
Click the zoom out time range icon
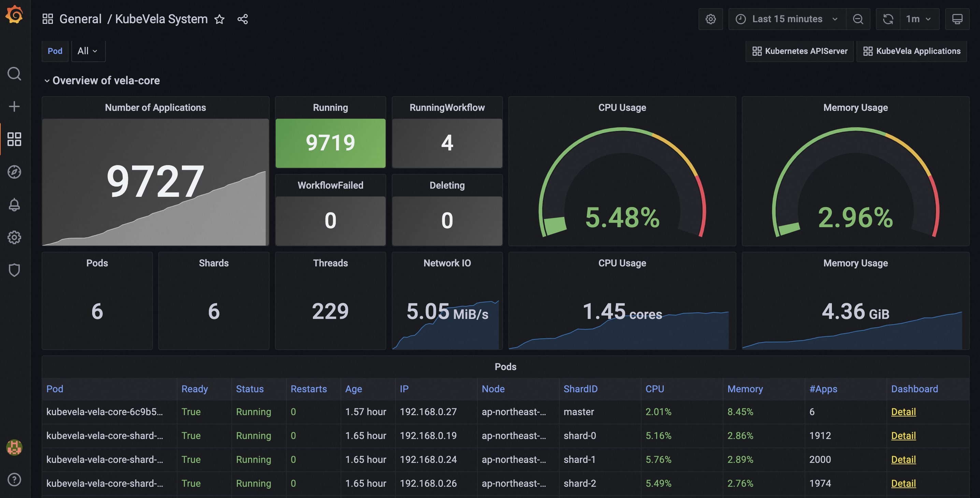858,19
